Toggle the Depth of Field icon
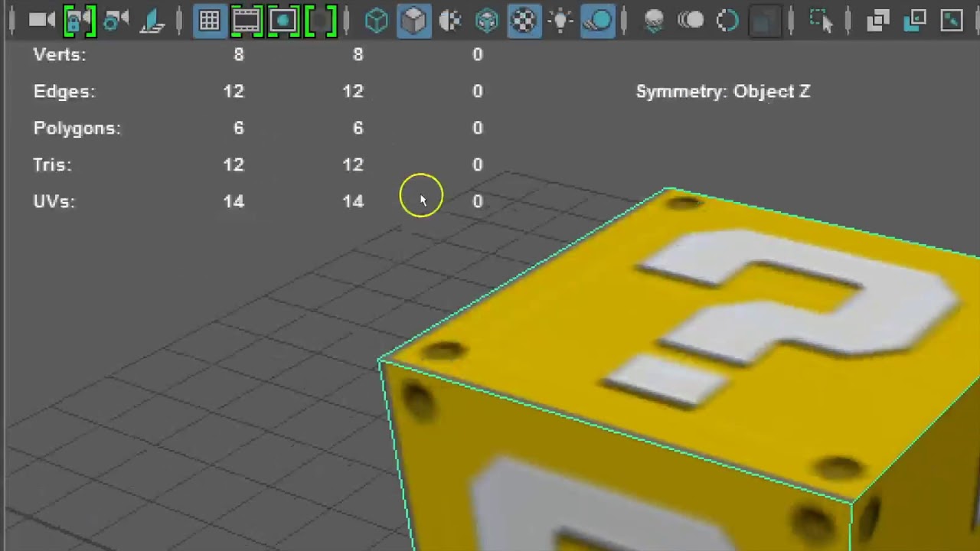980x551 pixels. pos(763,21)
